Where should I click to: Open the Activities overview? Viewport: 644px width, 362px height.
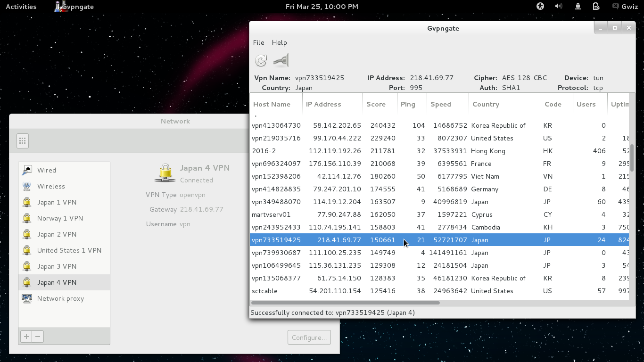(x=21, y=7)
